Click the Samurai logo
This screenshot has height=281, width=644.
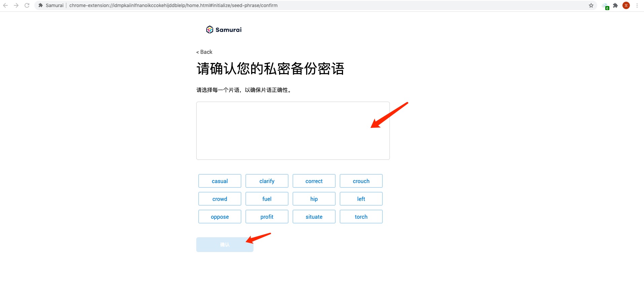[x=224, y=30]
